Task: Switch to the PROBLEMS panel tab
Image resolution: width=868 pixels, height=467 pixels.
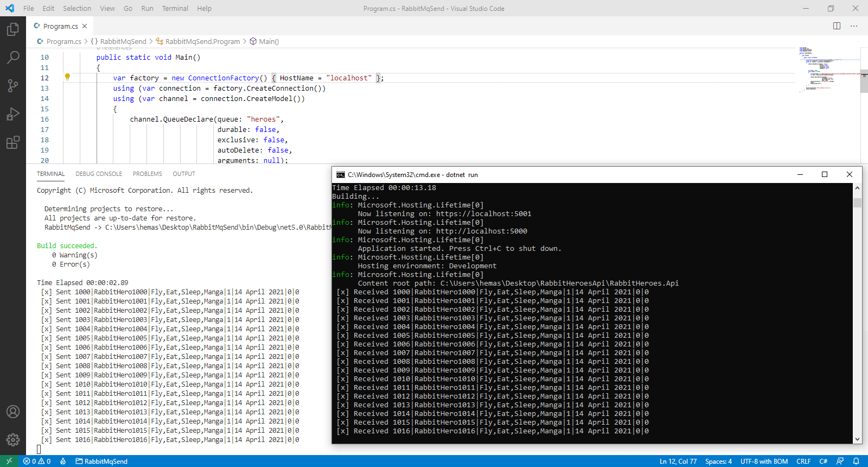Action: tap(148, 174)
